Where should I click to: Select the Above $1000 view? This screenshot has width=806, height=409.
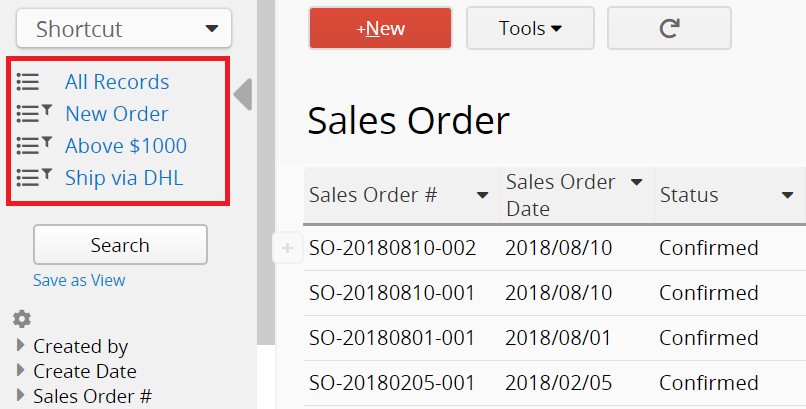126,146
